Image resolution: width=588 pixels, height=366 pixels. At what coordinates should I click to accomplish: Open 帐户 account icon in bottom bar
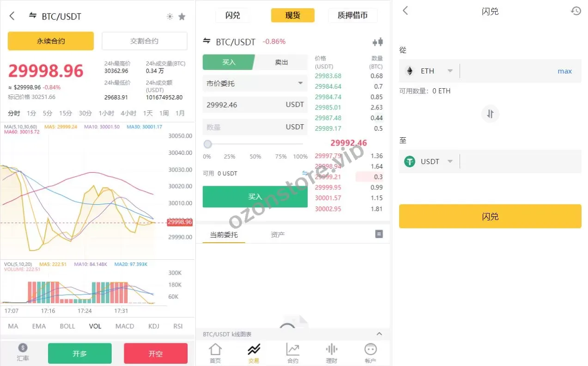click(370, 354)
